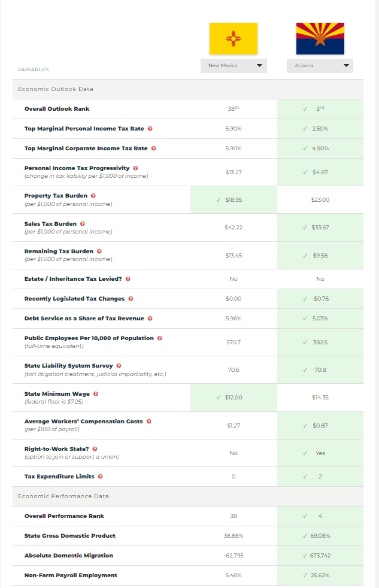Click the New Mexico flag image
Image resolution: width=379 pixels, height=588 pixels.
233,39
